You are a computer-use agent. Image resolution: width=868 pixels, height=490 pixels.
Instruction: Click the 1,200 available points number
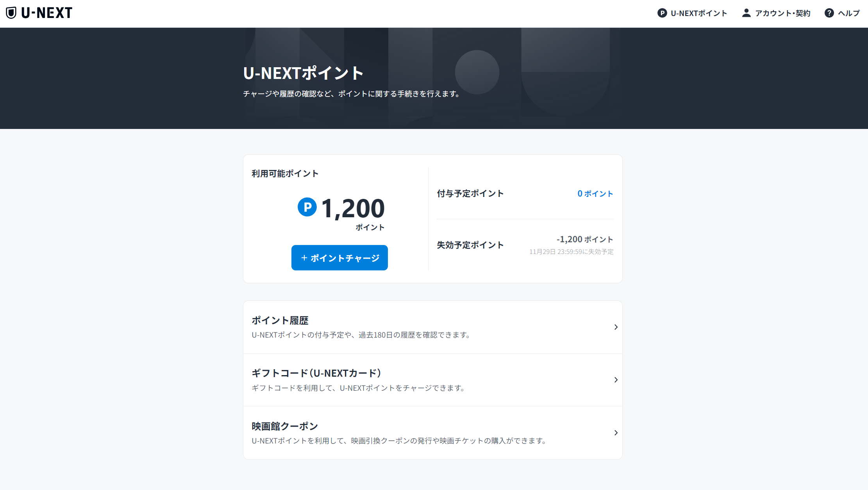(x=353, y=208)
